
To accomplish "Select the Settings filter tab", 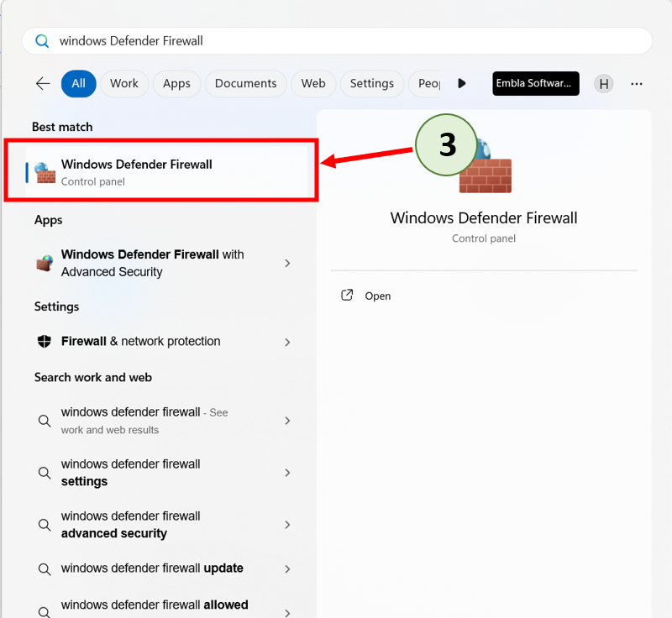I will coord(371,83).
